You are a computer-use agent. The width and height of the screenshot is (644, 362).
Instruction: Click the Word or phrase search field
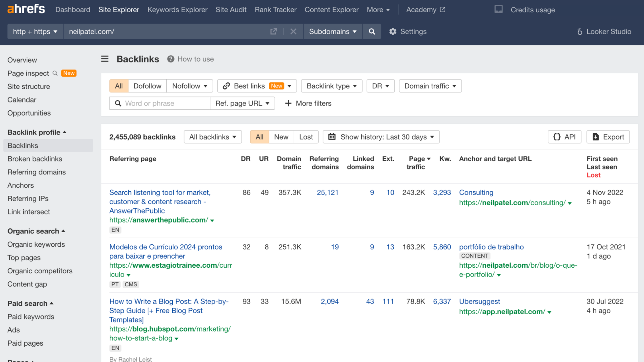(x=159, y=103)
